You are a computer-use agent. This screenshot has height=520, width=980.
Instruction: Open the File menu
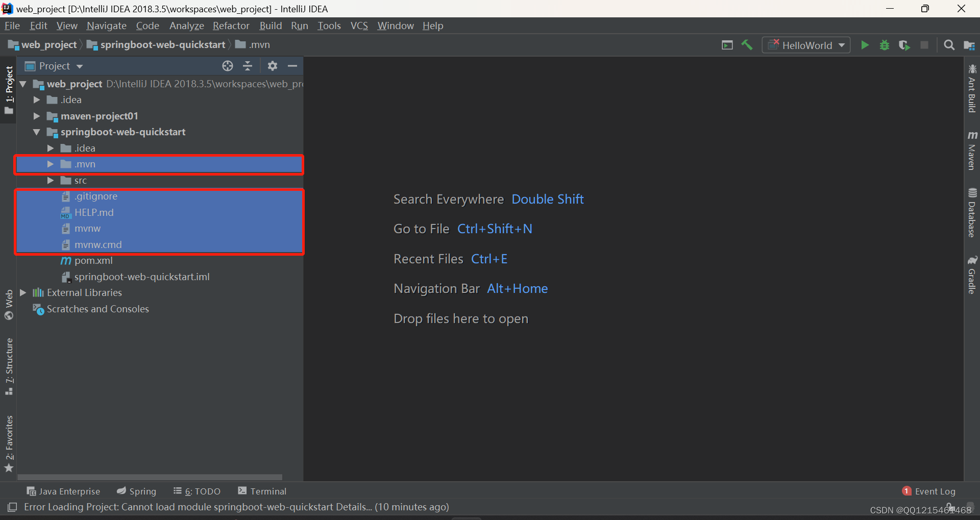tap(12, 26)
